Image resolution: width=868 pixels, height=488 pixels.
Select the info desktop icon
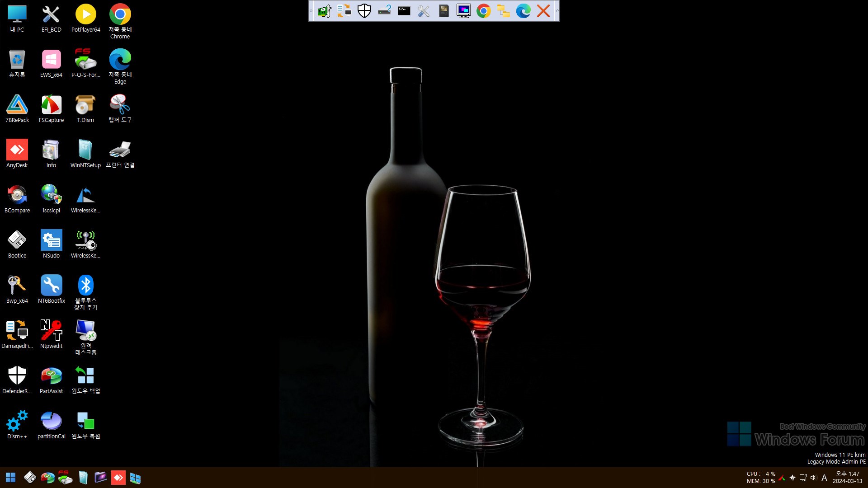coord(52,155)
